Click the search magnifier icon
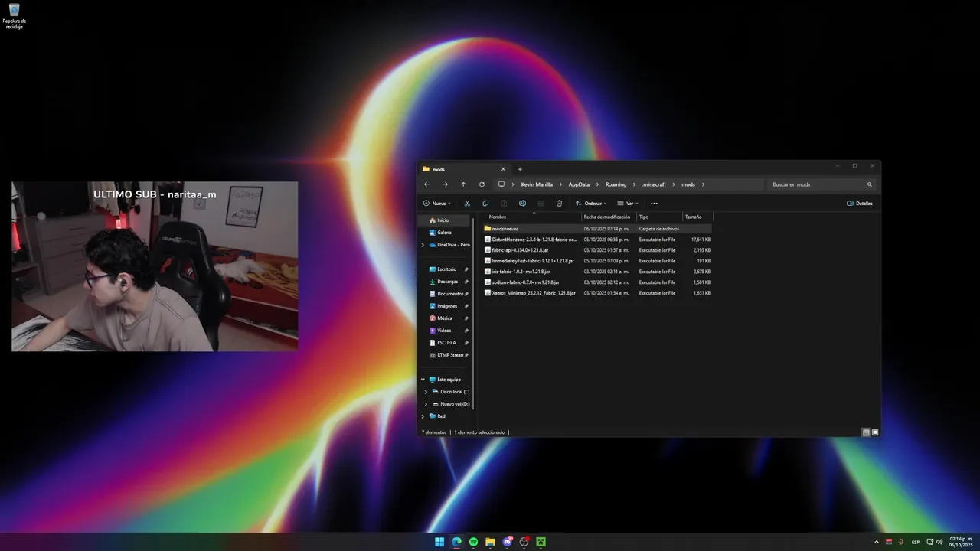This screenshot has height=551, width=980. [870, 184]
